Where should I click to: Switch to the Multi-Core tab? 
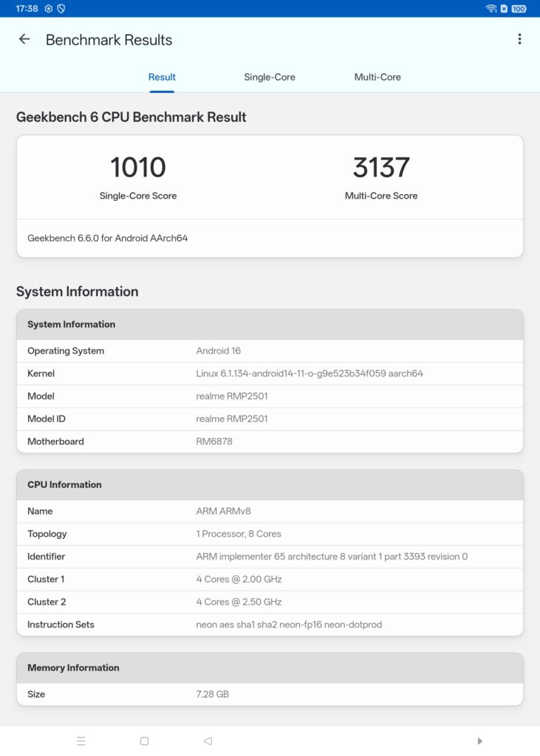(x=377, y=77)
